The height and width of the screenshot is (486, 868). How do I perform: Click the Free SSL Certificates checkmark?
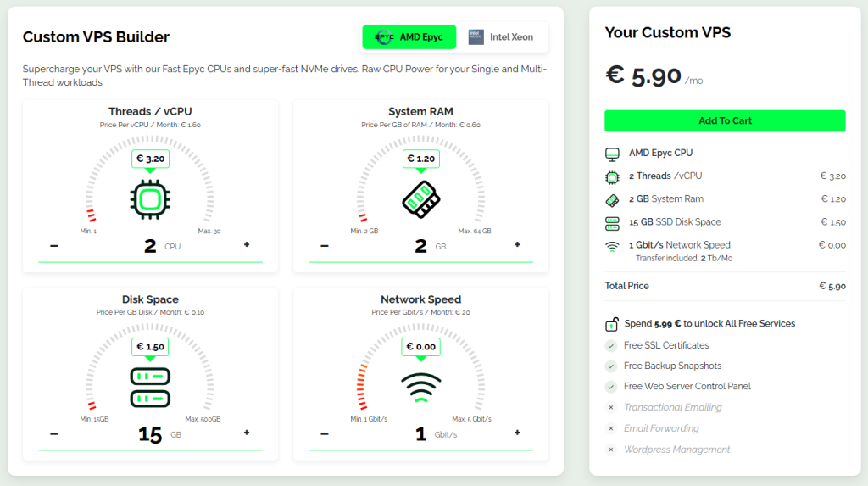tap(610, 346)
